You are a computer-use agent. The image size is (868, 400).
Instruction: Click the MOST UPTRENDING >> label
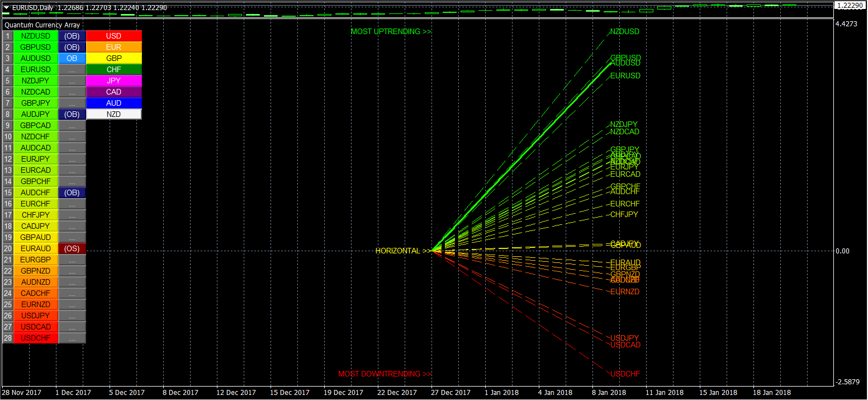[x=391, y=32]
